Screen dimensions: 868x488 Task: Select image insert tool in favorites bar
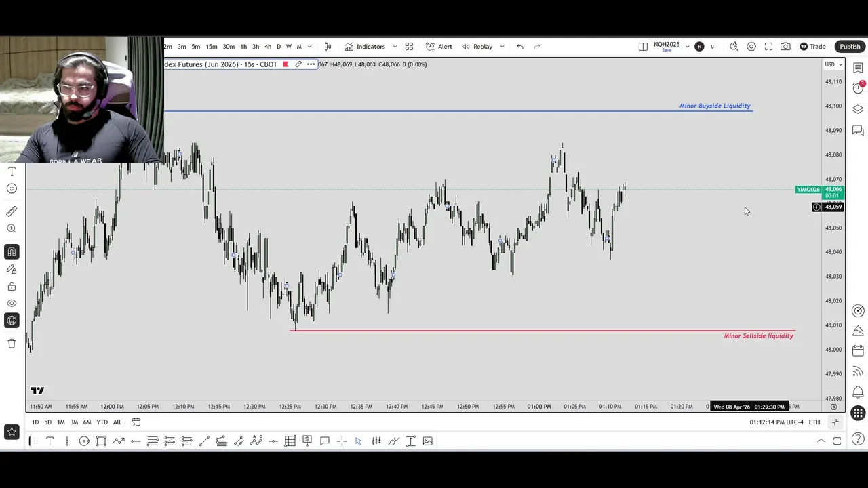point(428,441)
